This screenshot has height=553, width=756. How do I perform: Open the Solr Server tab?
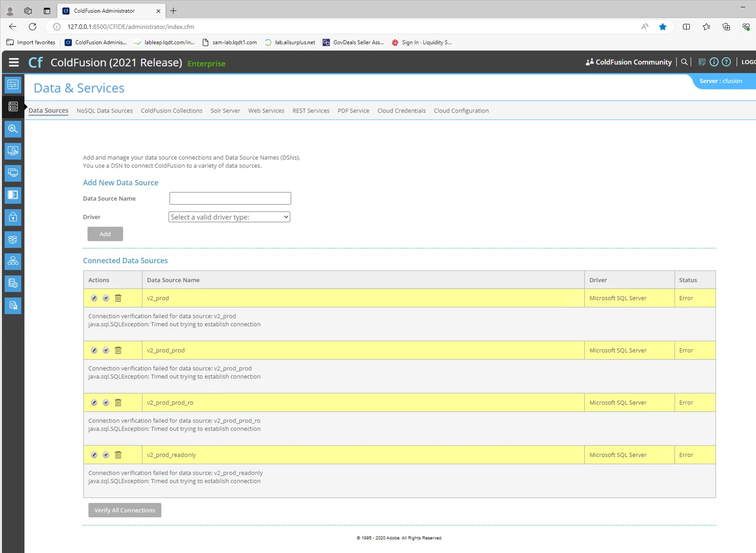coord(225,110)
